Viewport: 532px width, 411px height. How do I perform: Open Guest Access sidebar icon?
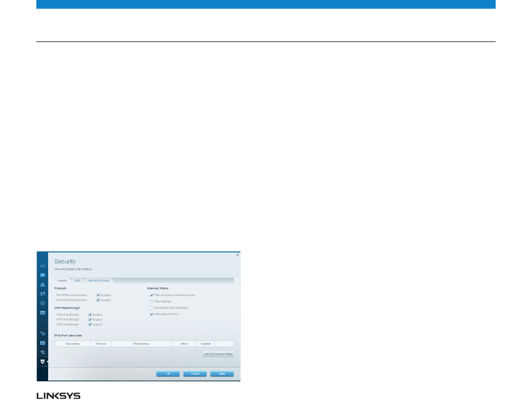pos(43,275)
